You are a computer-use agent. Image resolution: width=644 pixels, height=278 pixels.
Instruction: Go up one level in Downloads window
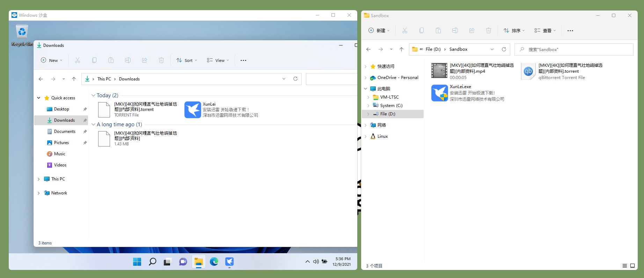click(74, 79)
